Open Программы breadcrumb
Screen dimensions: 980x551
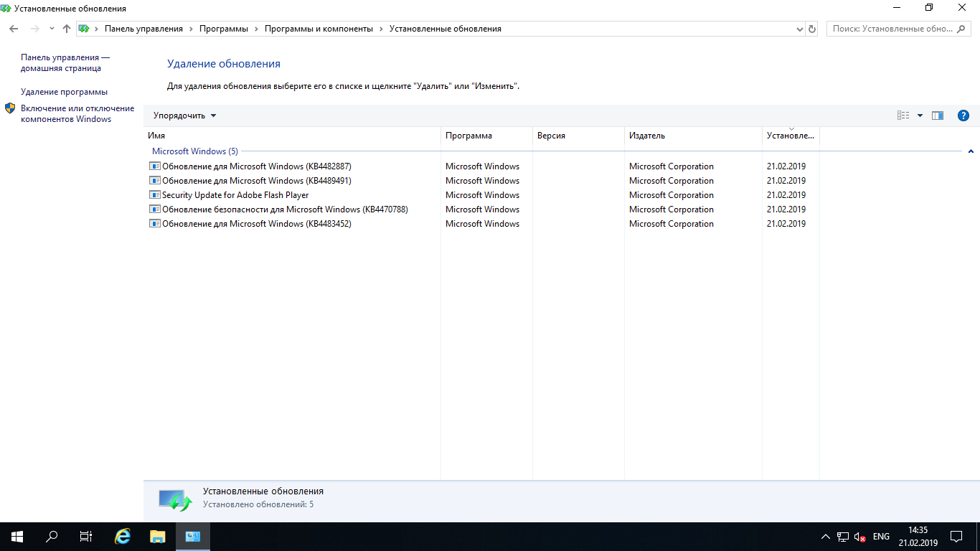tap(224, 29)
